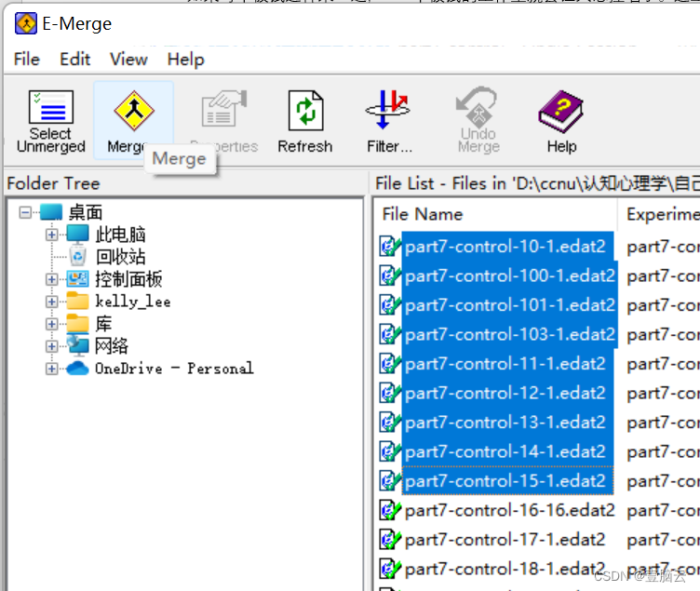Open the View menu
The width and height of the screenshot is (700, 591).
[128, 59]
